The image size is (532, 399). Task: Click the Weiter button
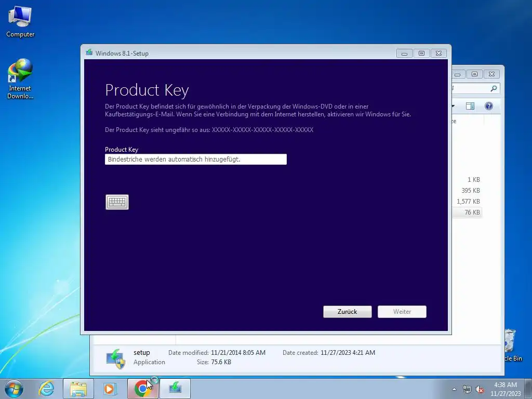[x=402, y=312]
